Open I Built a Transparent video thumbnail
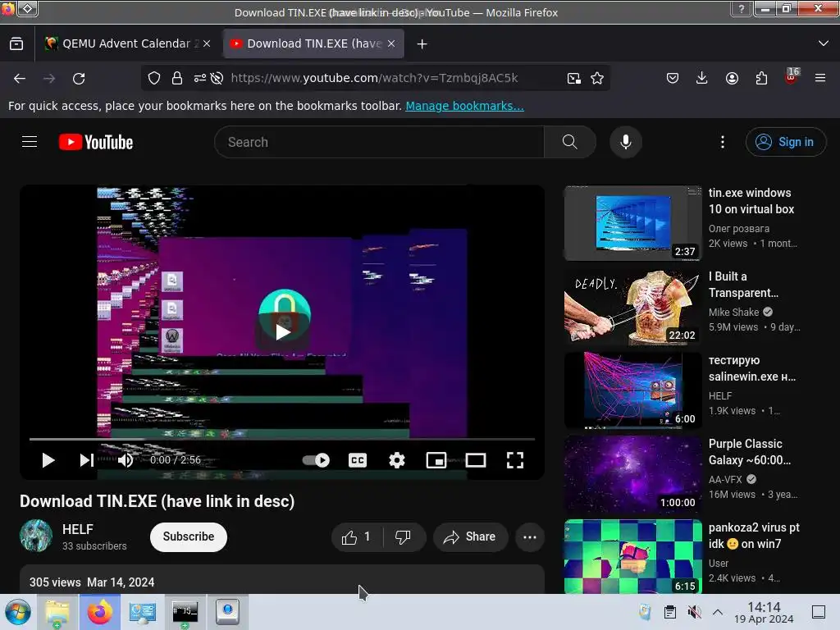Viewport: 840px width, 630px height. click(632, 308)
